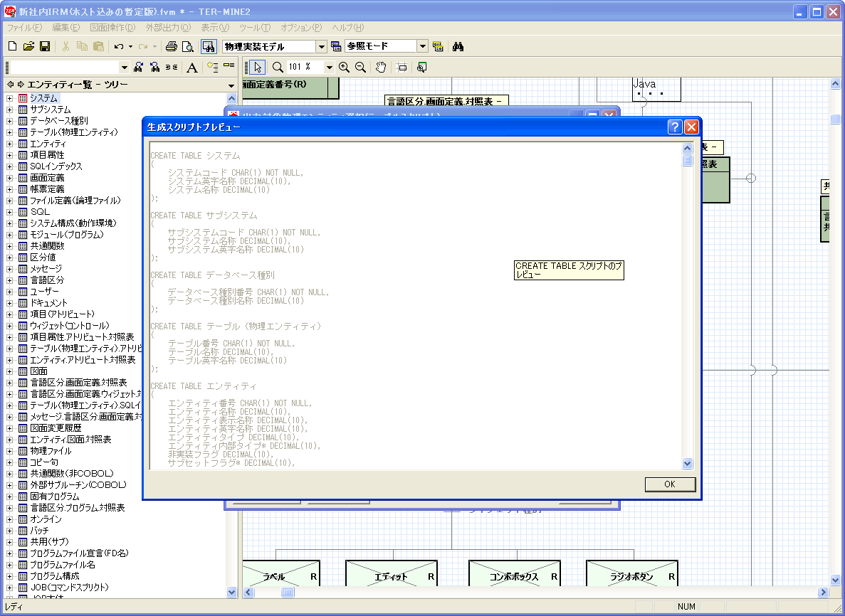The image size is (845, 616).
Task: Click the search text field in the toolbar
Action: point(65,68)
